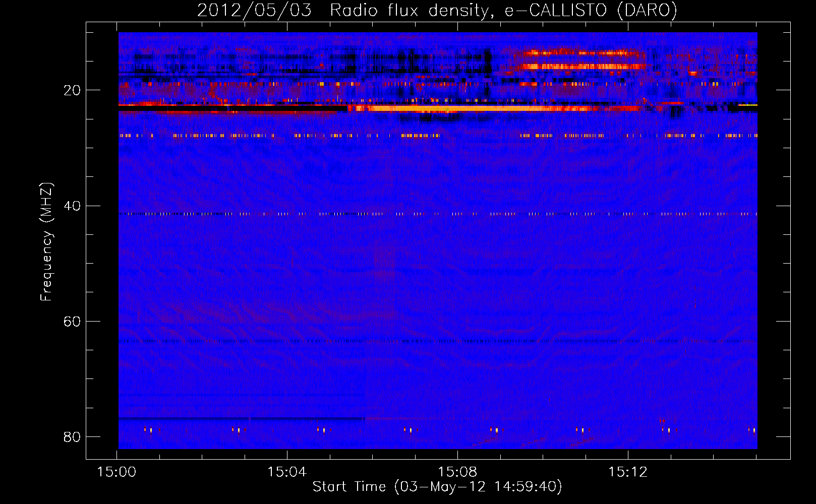
Task: Click the '40' frequency tick label
Action: pyautogui.click(x=72, y=206)
